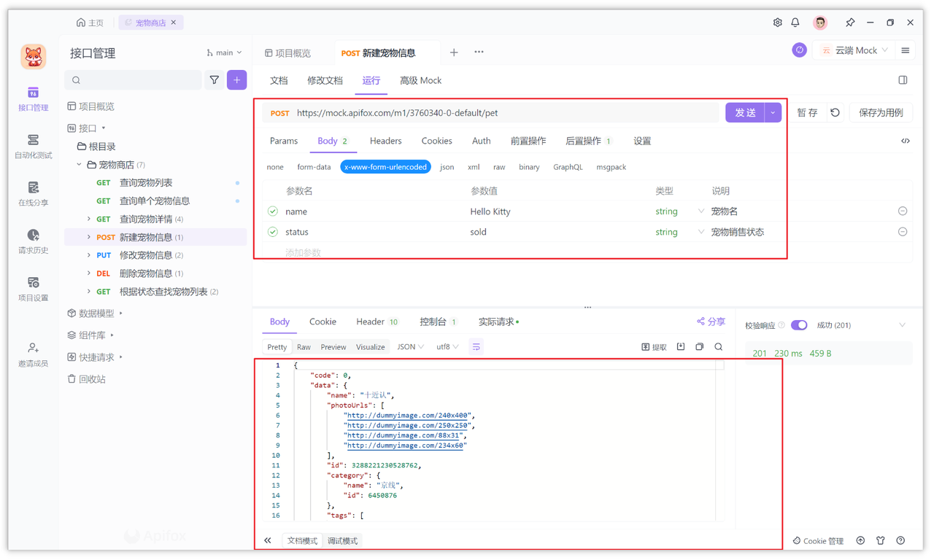The height and width of the screenshot is (560, 934).
Task: Open the 控制台 response tab
Action: point(438,322)
